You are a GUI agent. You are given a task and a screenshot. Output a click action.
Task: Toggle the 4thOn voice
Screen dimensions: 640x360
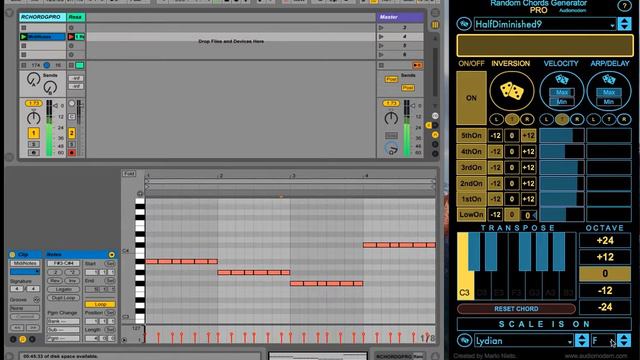(471, 151)
